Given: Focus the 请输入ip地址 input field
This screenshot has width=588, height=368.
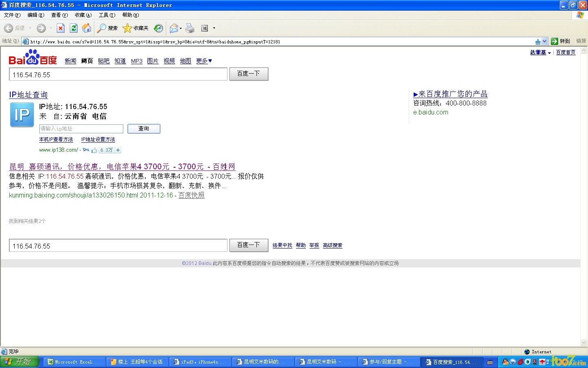Looking at the screenshot, I should 81,129.
